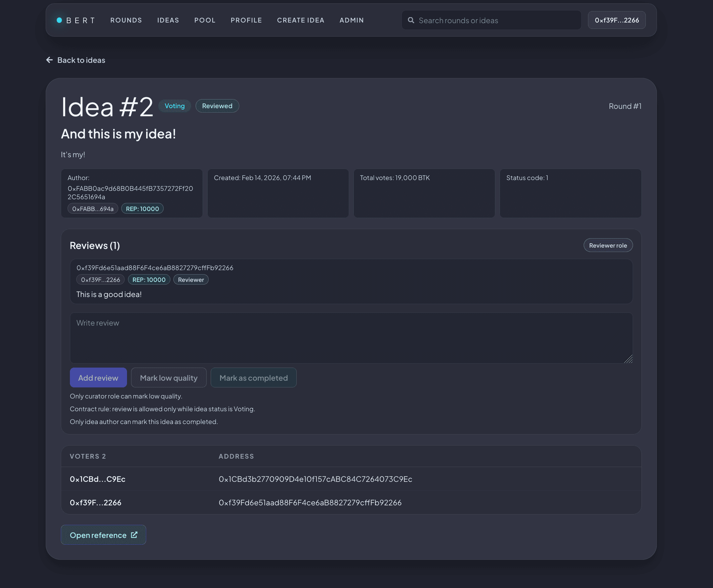This screenshot has height=588, width=713.
Task: Navigate to the POOL page
Action: pos(205,20)
